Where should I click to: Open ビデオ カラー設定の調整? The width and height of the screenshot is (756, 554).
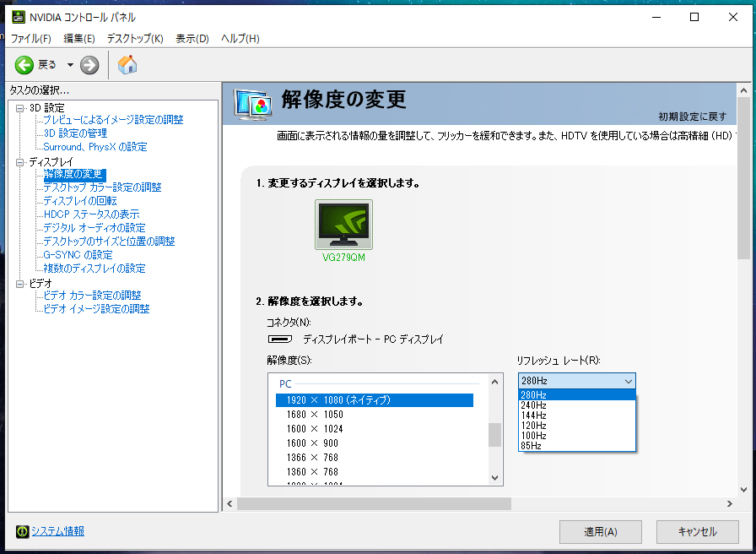[92, 296]
